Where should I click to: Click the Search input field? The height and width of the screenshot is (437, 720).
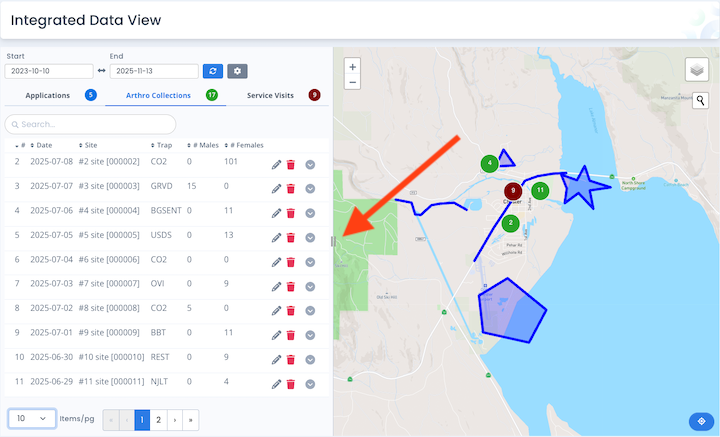point(90,124)
